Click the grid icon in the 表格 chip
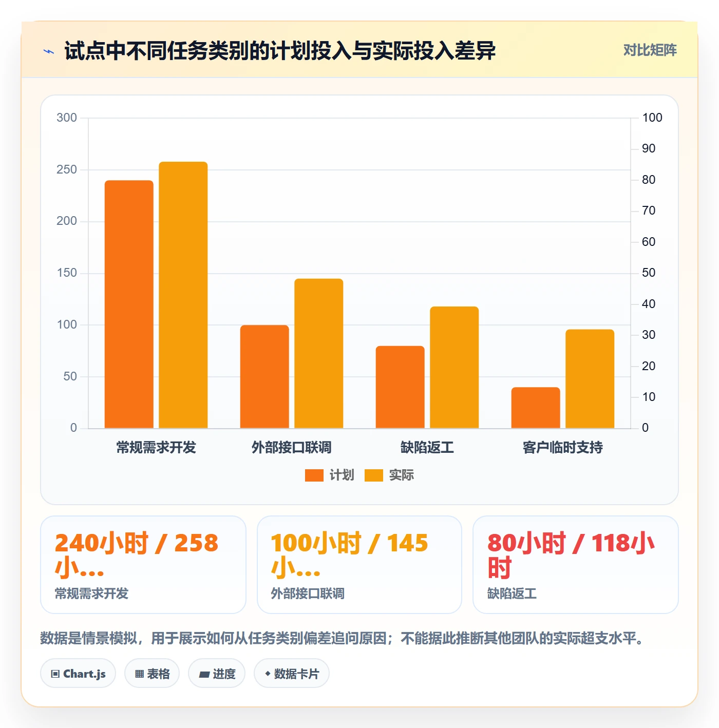 pos(139,674)
